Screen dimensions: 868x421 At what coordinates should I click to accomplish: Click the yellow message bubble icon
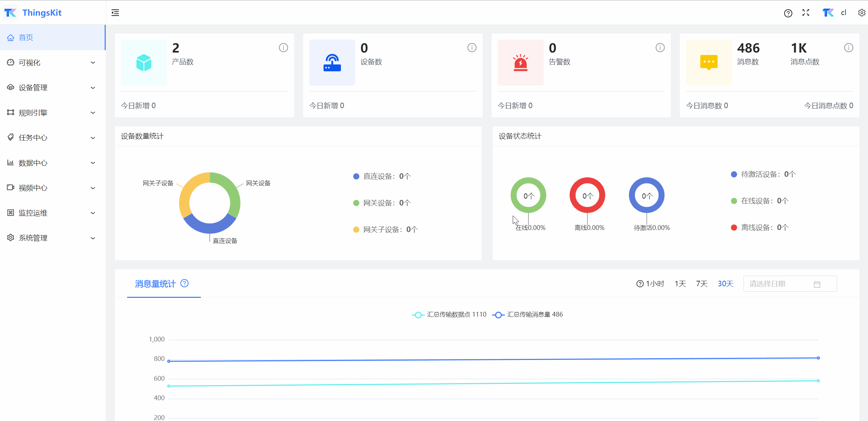pos(709,62)
